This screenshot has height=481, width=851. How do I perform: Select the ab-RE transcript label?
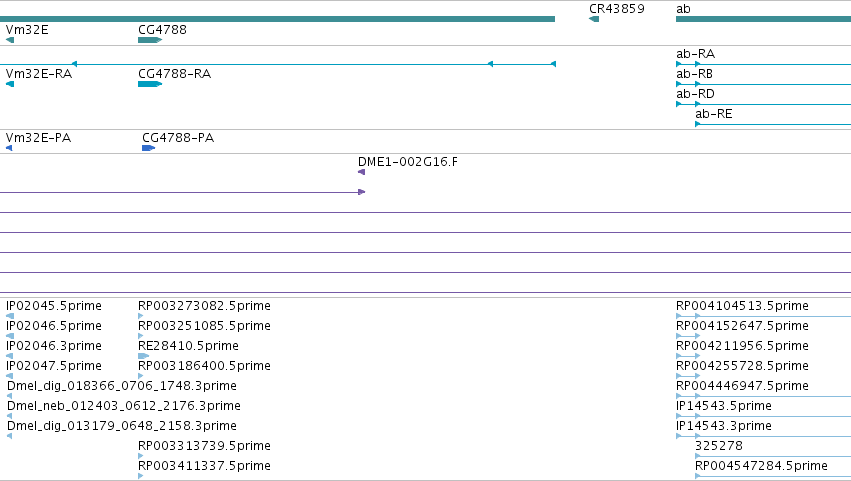[x=714, y=114]
